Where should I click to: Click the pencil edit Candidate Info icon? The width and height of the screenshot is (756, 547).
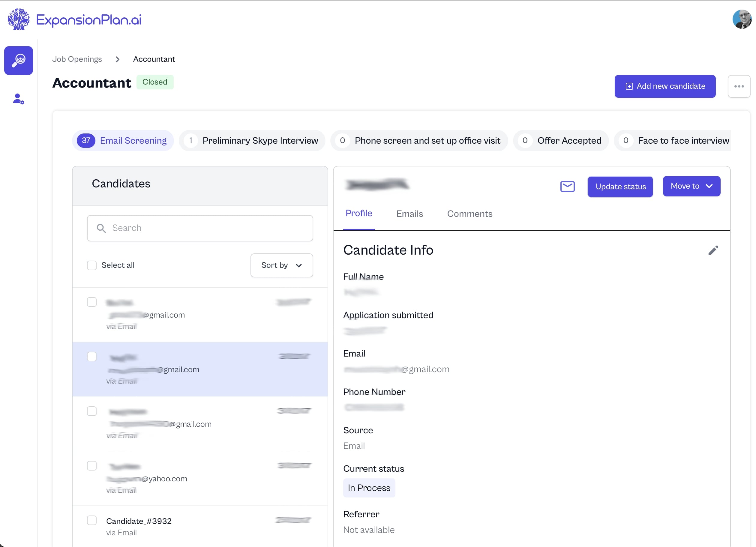(x=713, y=250)
